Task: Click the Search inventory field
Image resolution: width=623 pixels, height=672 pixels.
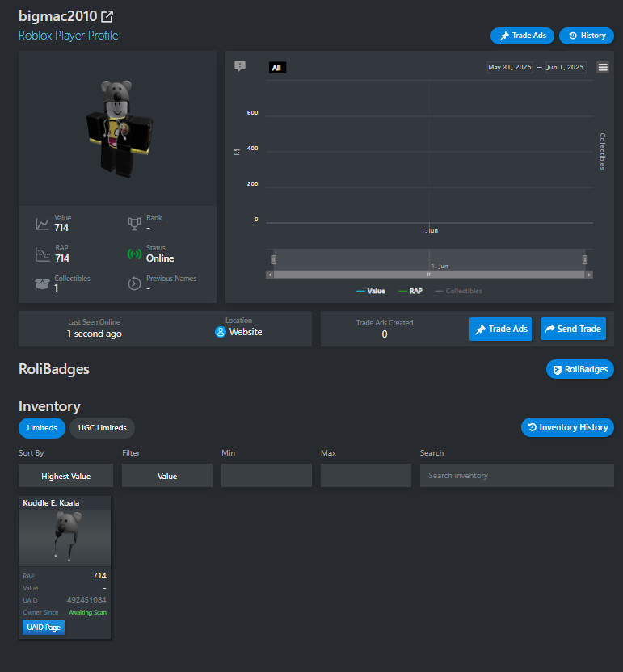Action: point(517,475)
